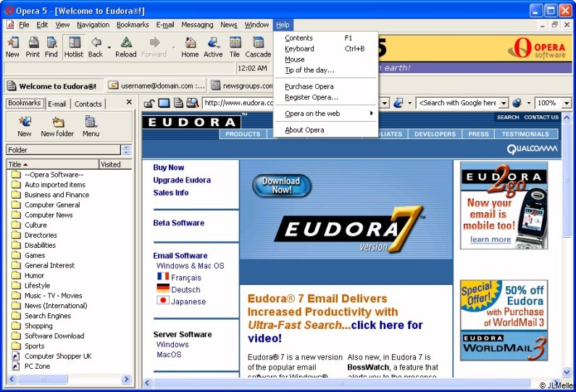Open the Beta Software link

click(178, 222)
